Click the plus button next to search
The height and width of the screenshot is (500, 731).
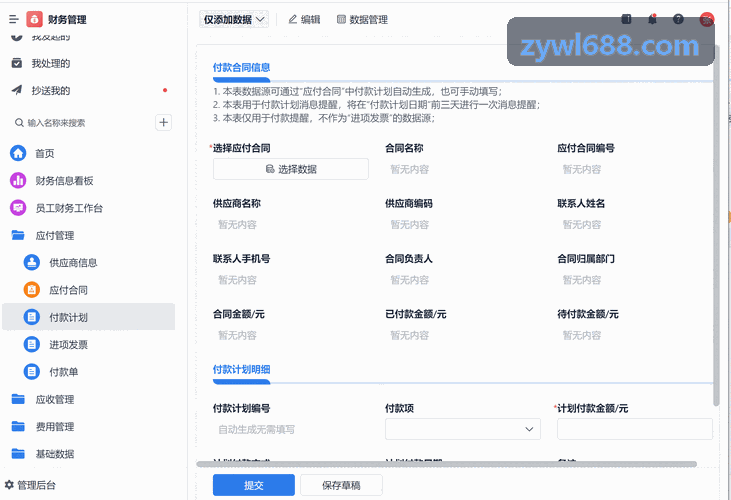[x=163, y=123]
